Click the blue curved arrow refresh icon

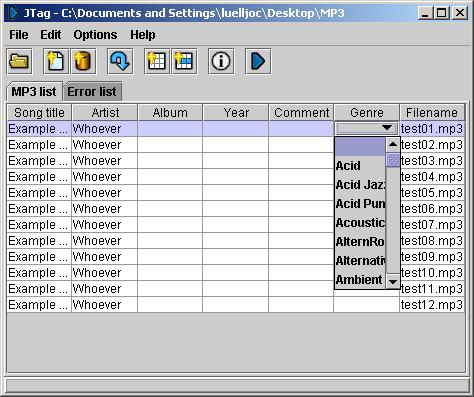tap(120, 61)
